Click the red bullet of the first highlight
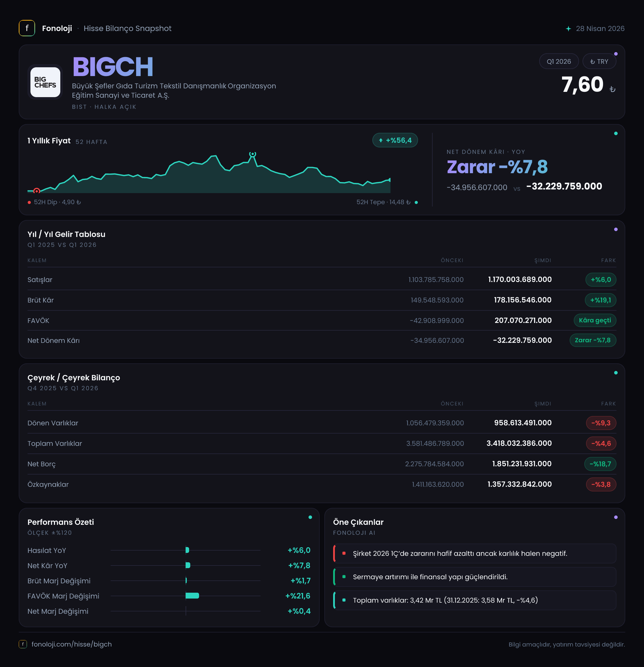 point(344,553)
